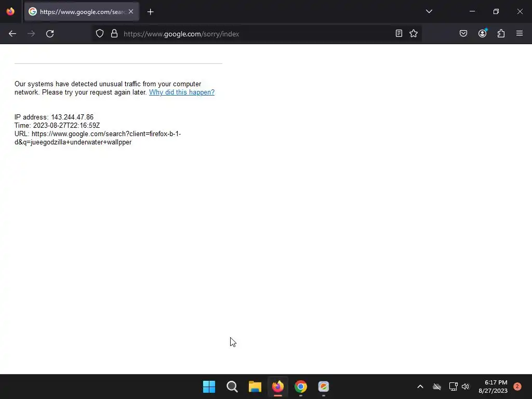Open the Extensions puzzle icon

(501, 33)
